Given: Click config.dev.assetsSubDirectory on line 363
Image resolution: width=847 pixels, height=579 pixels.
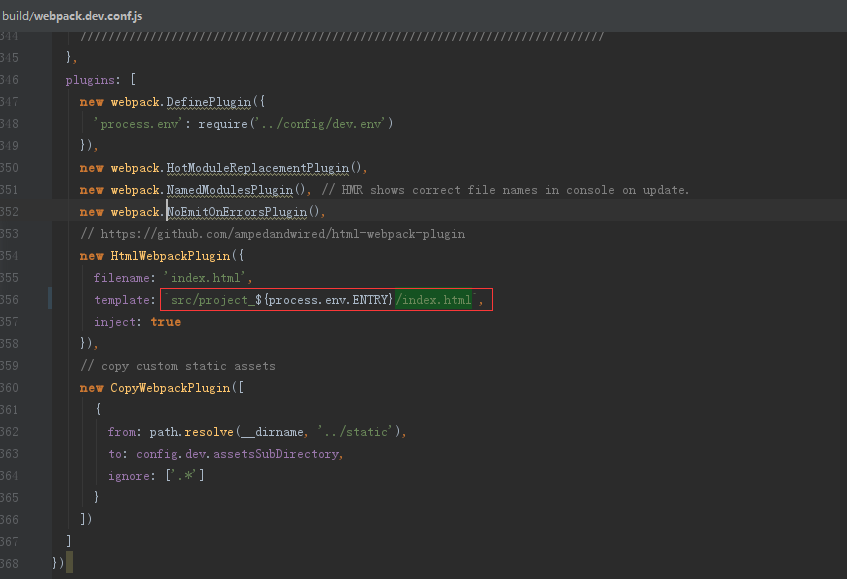Looking at the screenshot, I should point(238,454).
